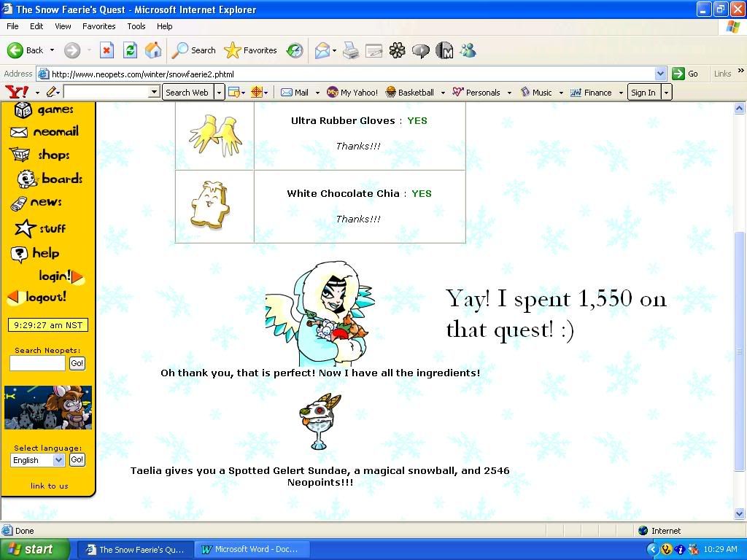Switch to Microsoft Word in the taskbar
Image resolution: width=747 pixels, height=560 pixels.
pyautogui.click(x=252, y=550)
